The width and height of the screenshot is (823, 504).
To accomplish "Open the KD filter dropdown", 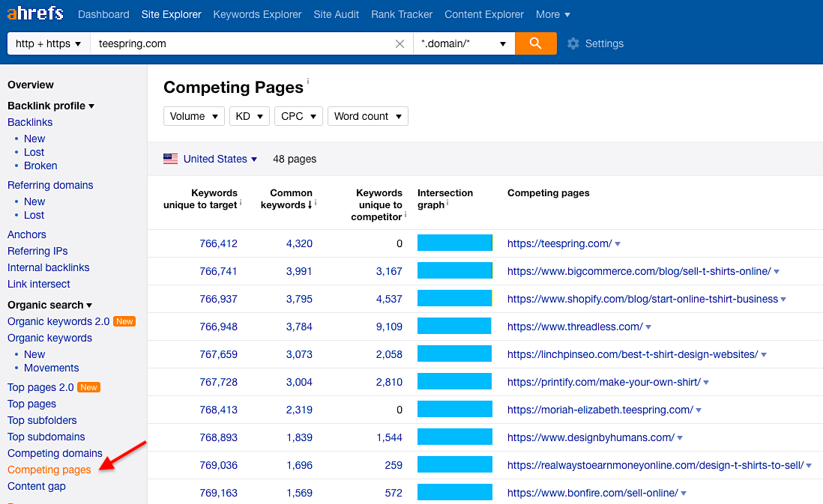I will (x=250, y=116).
